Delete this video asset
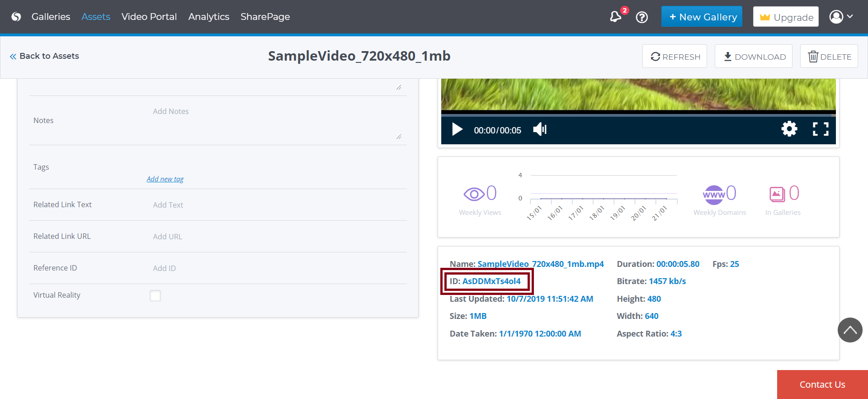The width and height of the screenshot is (868, 399). coord(829,57)
